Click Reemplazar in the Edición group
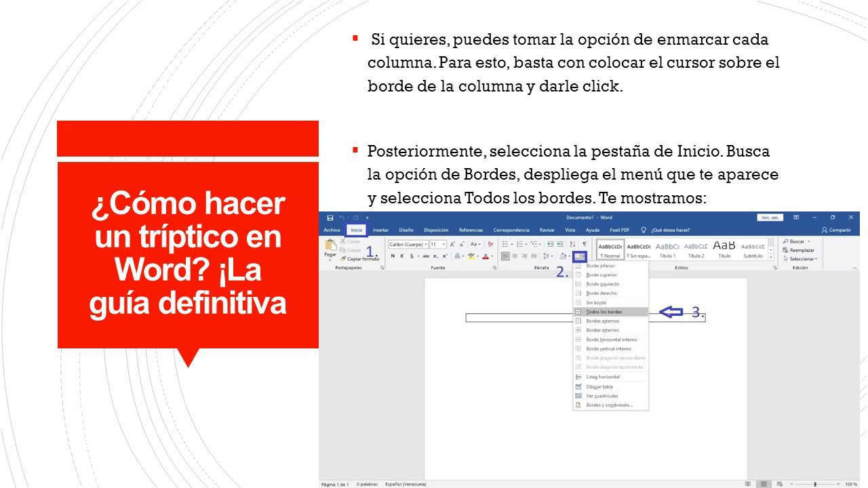The height and width of the screenshot is (488, 868). point(799,250)
